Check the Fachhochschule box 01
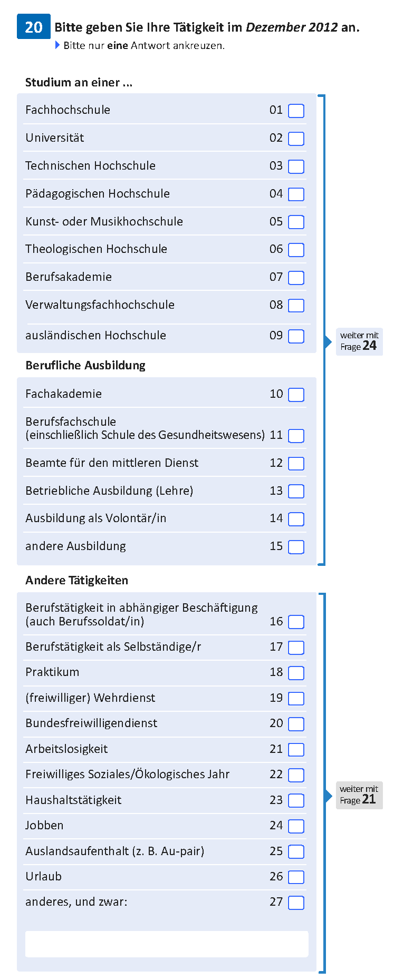 pyautogui.click(x=296, y=111)
